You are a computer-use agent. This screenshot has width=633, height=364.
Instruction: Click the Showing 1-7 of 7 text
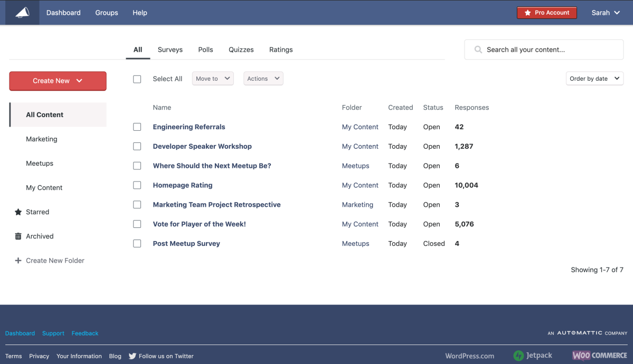(x=597, y=270)
